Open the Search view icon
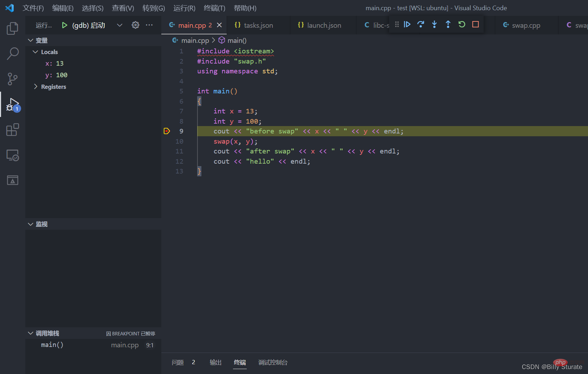 point(13,54)
